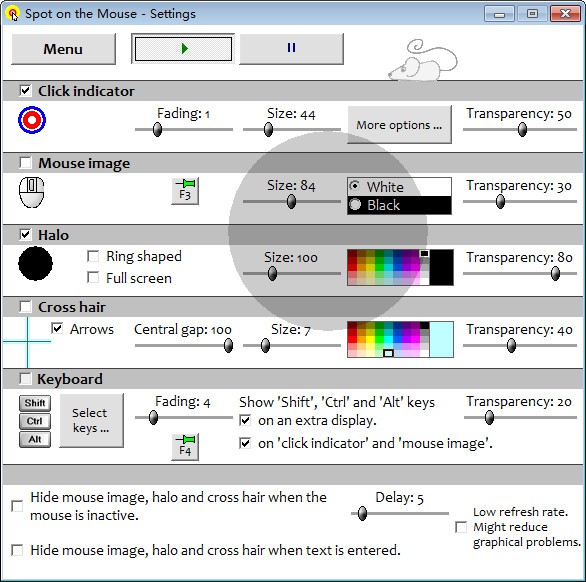The image size is (586, 582).
Task: Adjust the Keyboard Transparency slider
Action: pos(520,418)
